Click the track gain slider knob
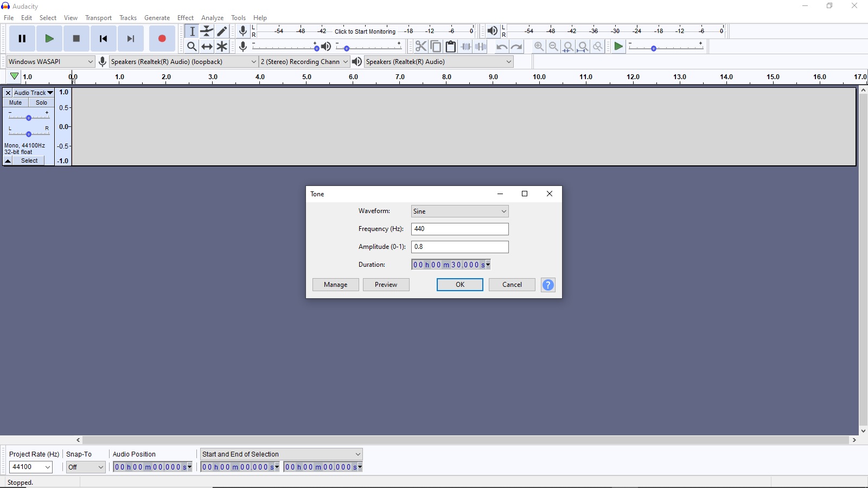868x488 pixels. pyautogui.click(x=29, y=118)
